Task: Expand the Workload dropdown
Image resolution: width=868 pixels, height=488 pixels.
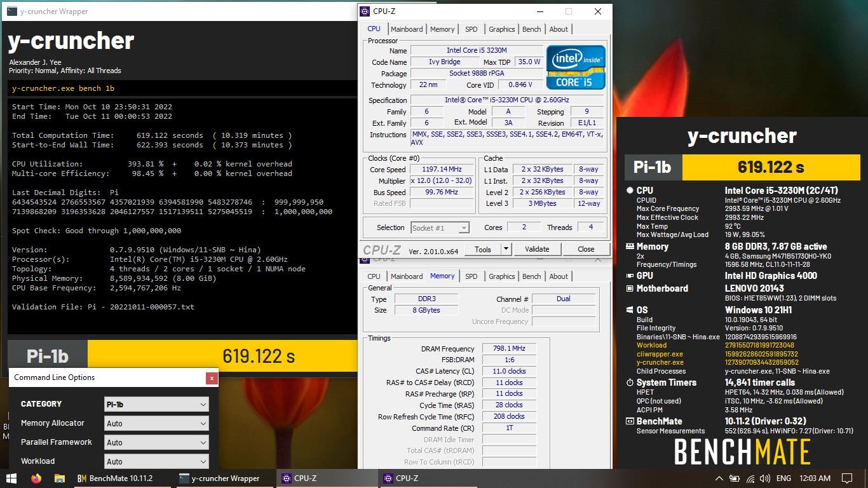Action: pyautogui.click(x=156, y=461)
